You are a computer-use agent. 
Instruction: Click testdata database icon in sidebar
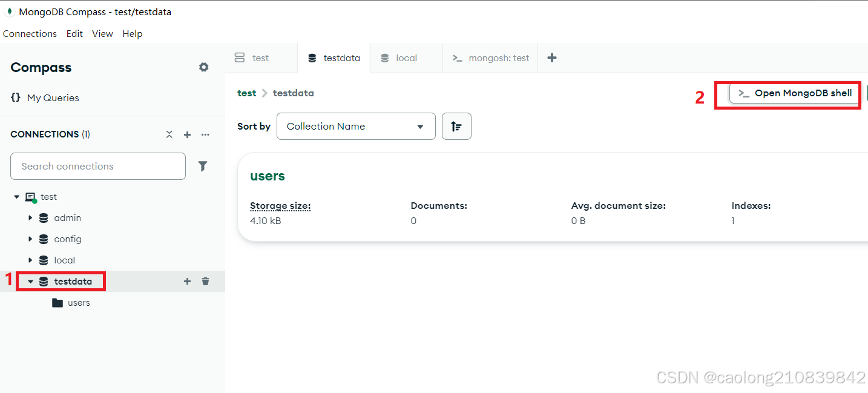click(x=44, y=282)
